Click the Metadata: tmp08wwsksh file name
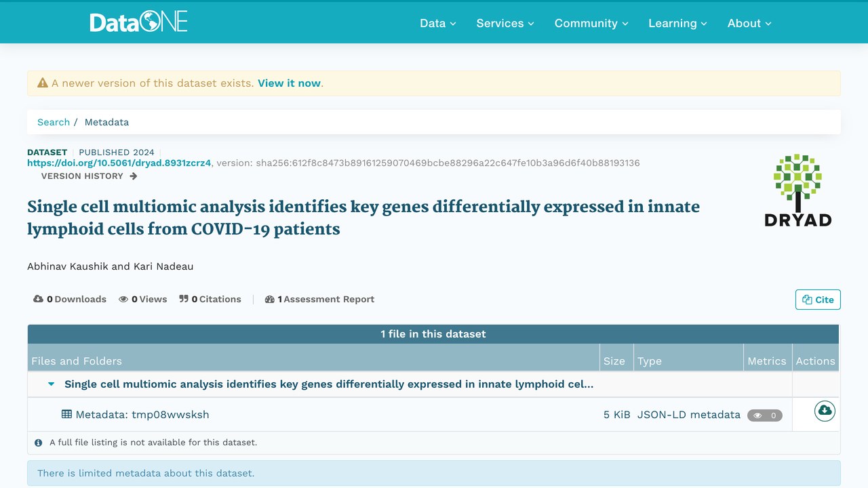 (142, 414)
